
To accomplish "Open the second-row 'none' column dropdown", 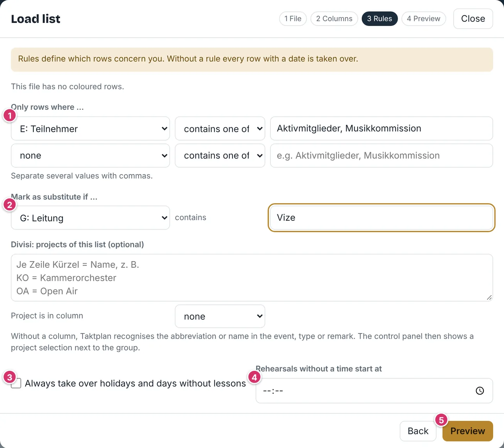I will 90,156.
